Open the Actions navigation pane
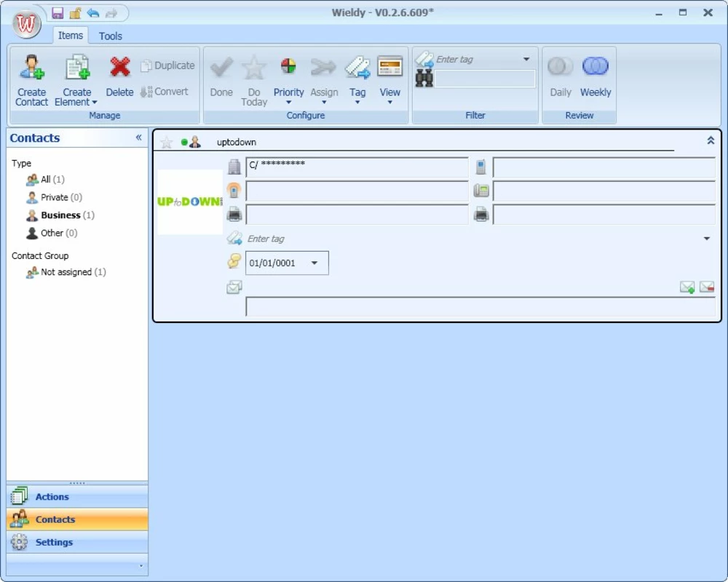Image resolution: width=728 pixels, height=582 pixels. tap(77, 497)
